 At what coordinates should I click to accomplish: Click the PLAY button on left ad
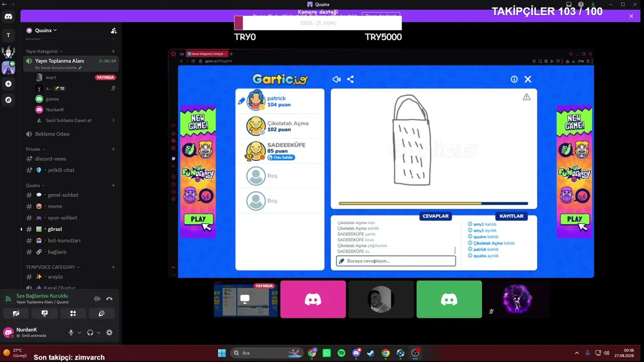[198, 219]
